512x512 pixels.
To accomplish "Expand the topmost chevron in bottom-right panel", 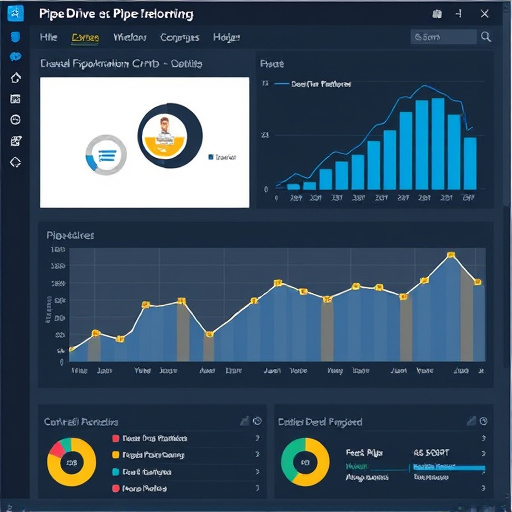I will [483, 438].
